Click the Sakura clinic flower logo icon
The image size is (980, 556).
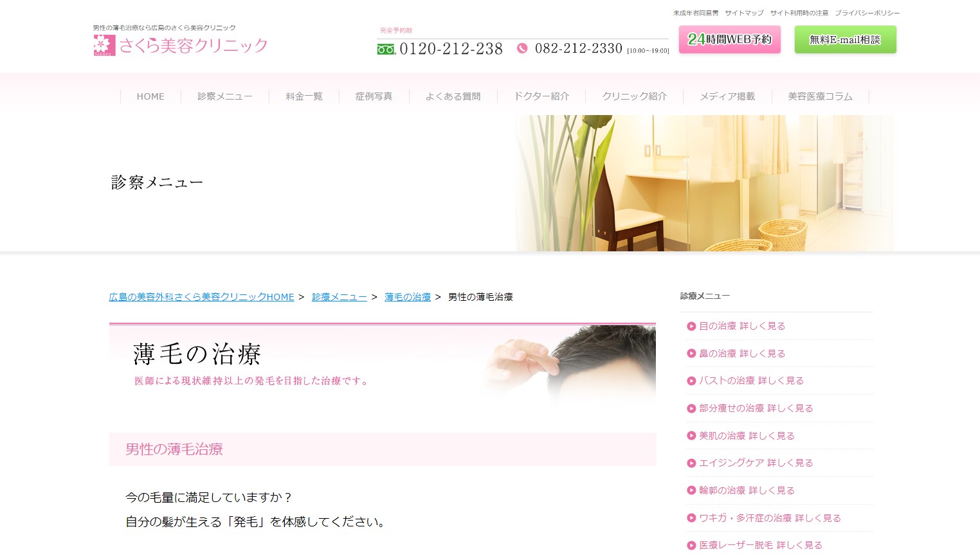click(104, 45)
